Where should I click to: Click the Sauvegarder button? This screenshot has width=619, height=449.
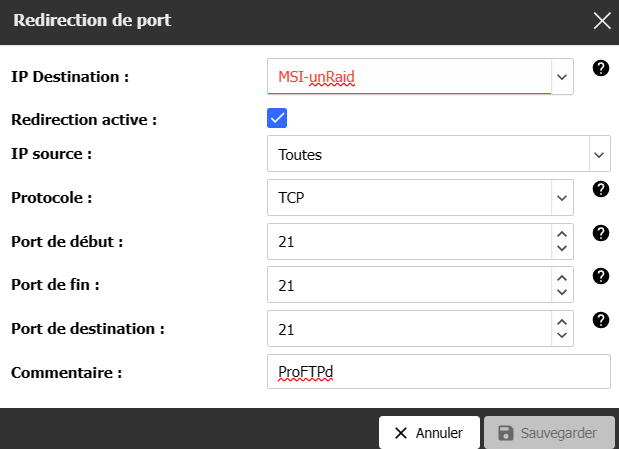click(549, 433)
